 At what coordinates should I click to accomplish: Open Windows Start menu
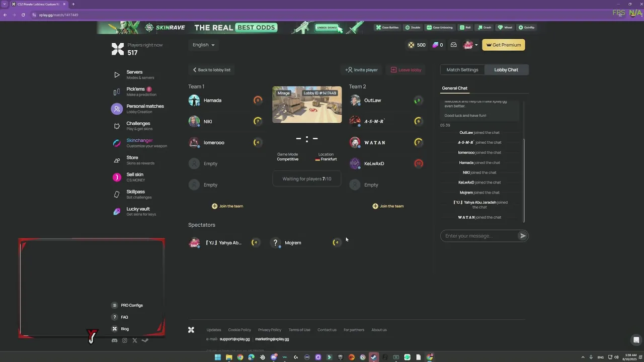point(218,357)
